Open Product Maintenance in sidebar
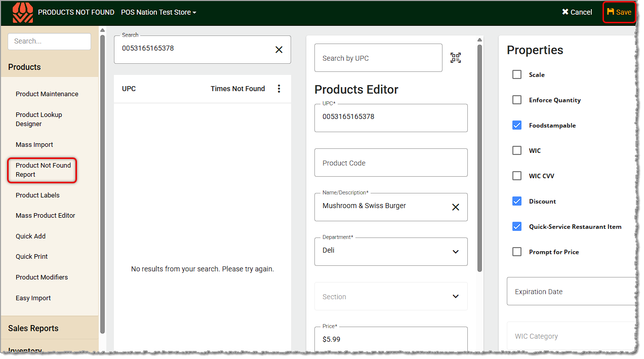Screen dimensions: 644x359 [x=47, y=94]
